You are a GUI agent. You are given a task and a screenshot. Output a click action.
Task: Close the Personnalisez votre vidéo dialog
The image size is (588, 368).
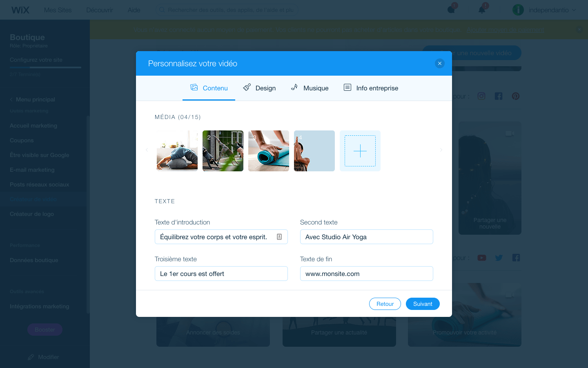click(439, 63)
